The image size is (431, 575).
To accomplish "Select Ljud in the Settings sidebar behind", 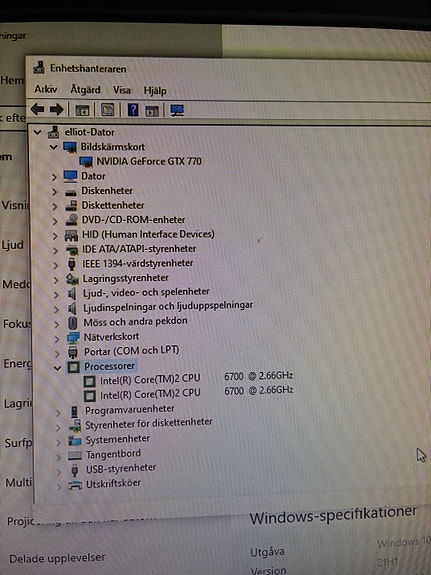I will point(12,245).
